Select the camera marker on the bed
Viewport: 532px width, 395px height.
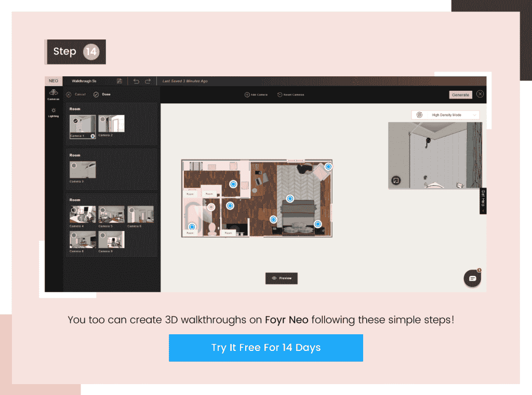click(x=290, y=198)
